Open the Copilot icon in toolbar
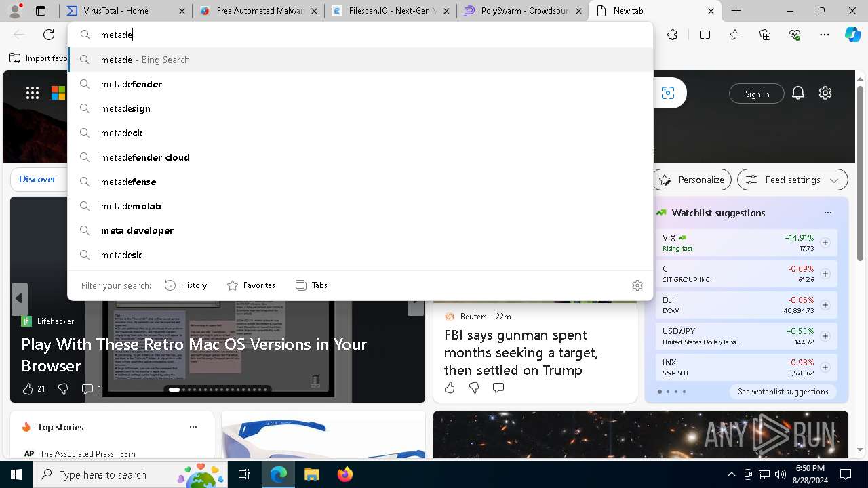The image size is (868, 488). pyautogui.click(x=852, y=35)
